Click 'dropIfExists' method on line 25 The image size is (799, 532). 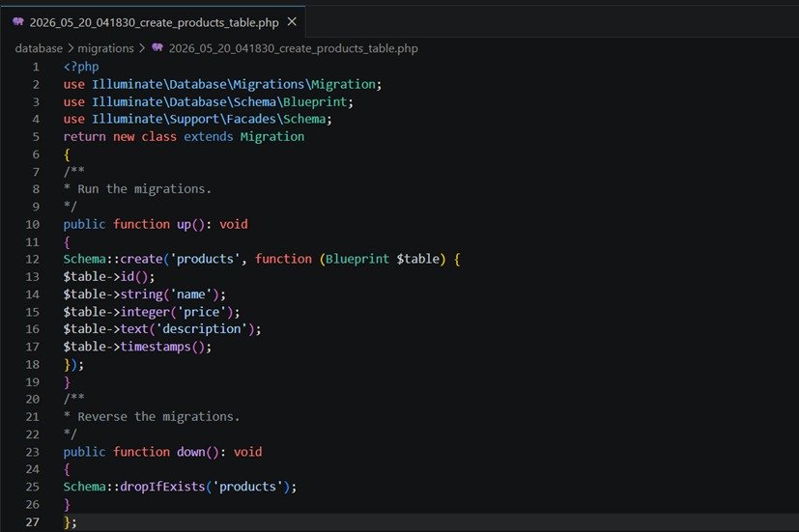(162, 487)
